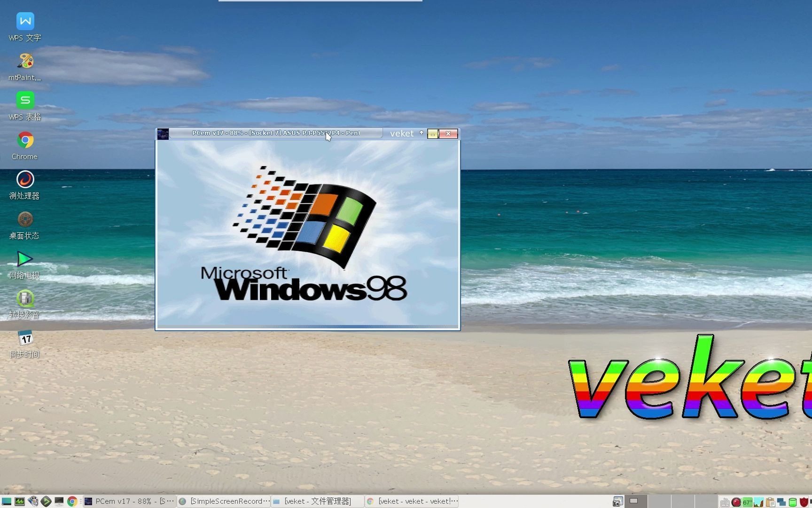Viewport: 812px width, 508px height.
Task: Switch to veket 文件管理器 taskbar window
Action: pyautogui.click(x=318, y=501)
